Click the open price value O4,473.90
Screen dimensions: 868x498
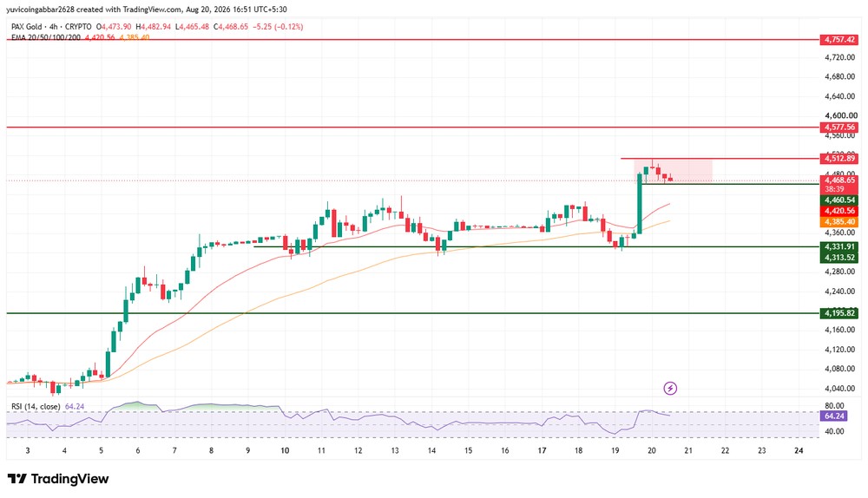tap(114, 27)
